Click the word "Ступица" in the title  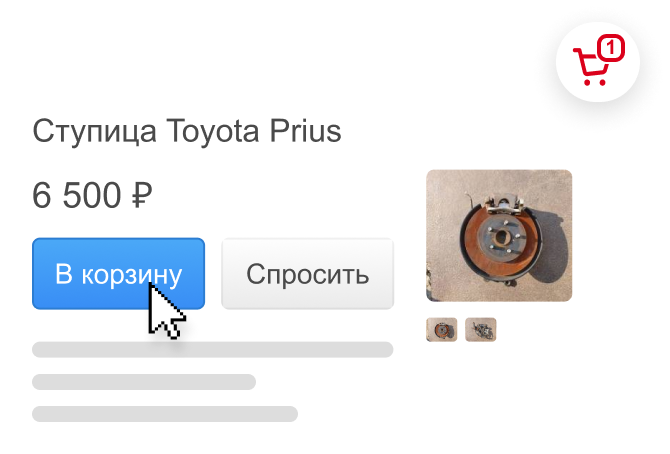coord(94,132)
